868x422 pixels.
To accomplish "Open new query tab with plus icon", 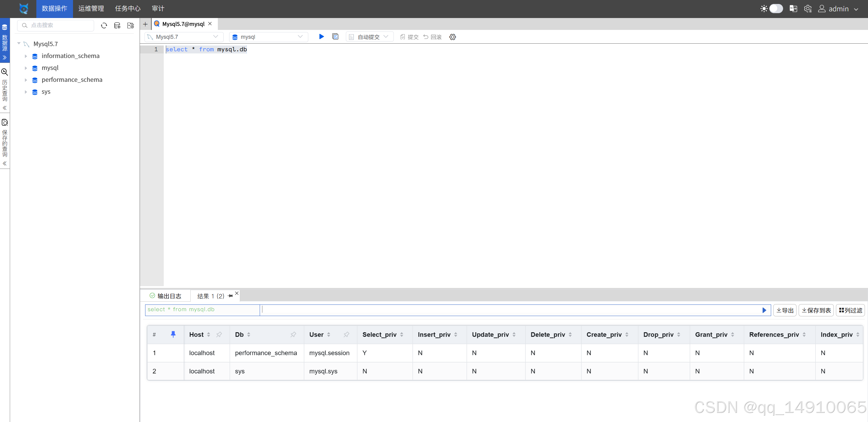I will tap(145, 24).
